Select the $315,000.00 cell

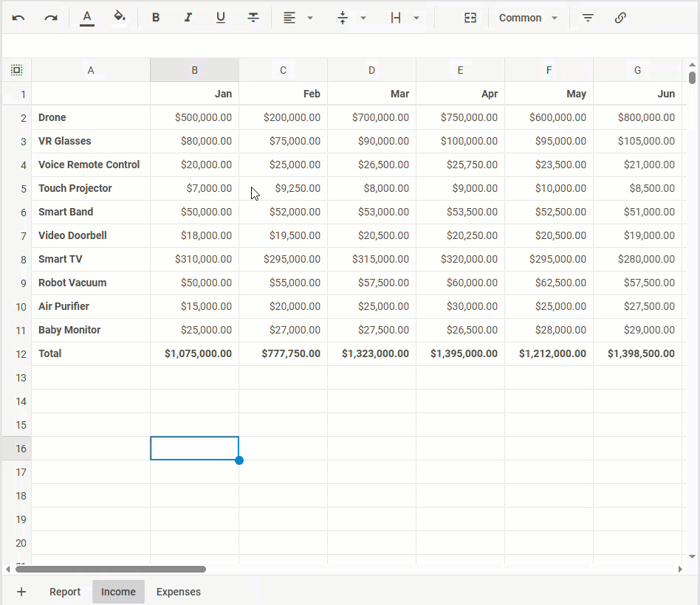coord(371,259)
